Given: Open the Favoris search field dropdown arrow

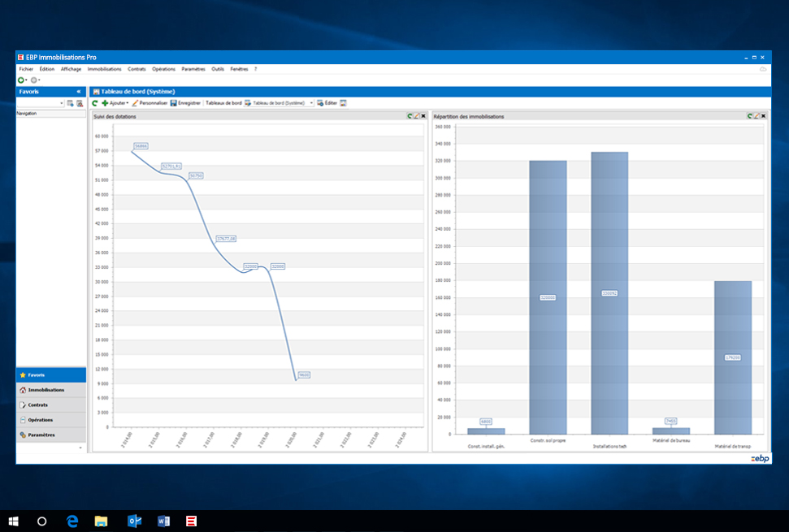Looking at the screenshot, I should click(62, 103).
